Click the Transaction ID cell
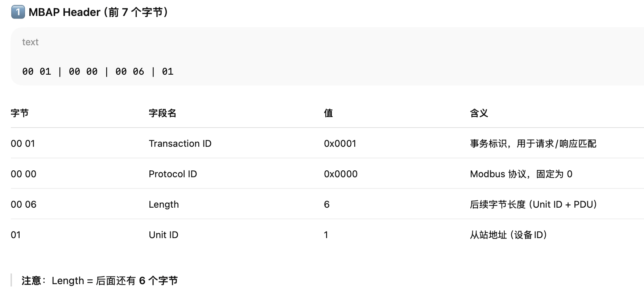The width and height of the screenshot is (644, 295). pos(180,144)
